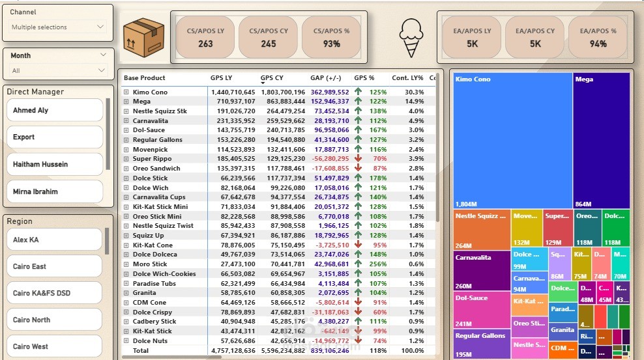Viewport: 644px width, 360px height.
Task: Click the green up arrow for Kimo Cono
Action: click(358, 92)
